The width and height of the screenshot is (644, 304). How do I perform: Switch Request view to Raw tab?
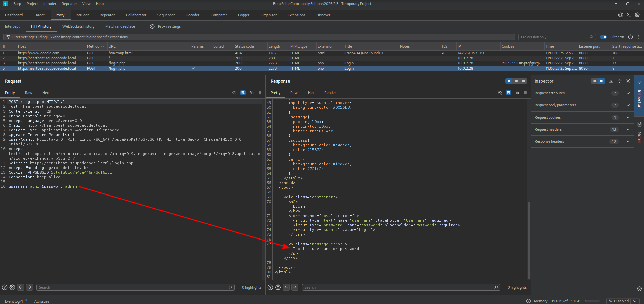(x=29, y=93)
